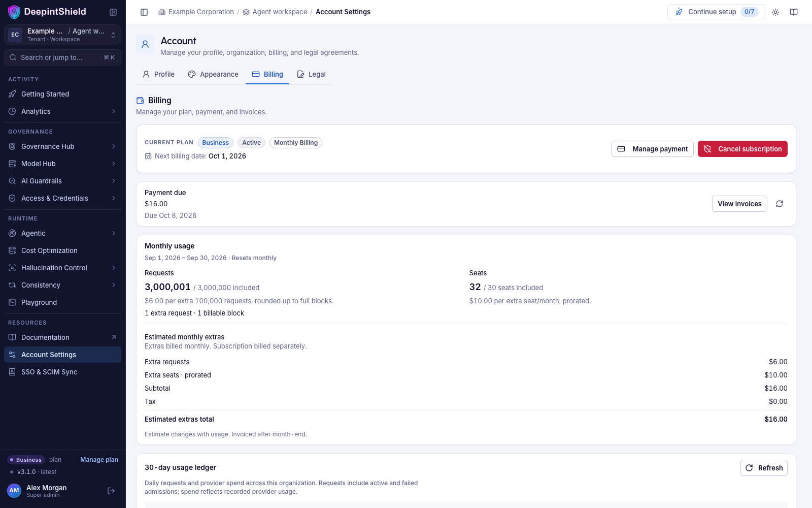Click the DeepintShield shield logo
812x508 pixels.
(14, 12)
